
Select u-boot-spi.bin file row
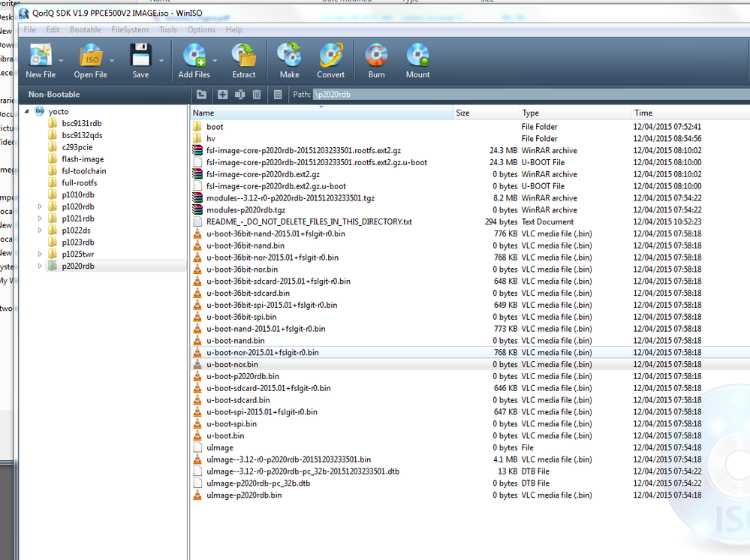(470, 423)
